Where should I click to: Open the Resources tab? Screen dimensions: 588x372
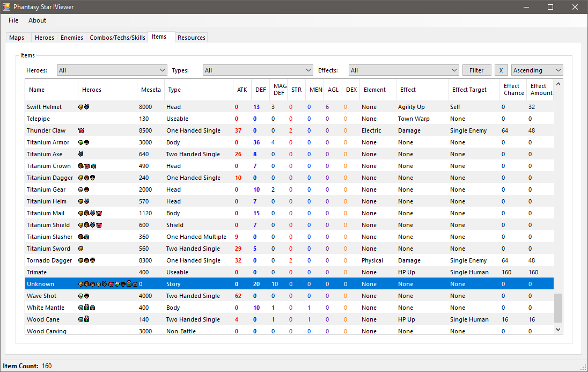(191, 38)
